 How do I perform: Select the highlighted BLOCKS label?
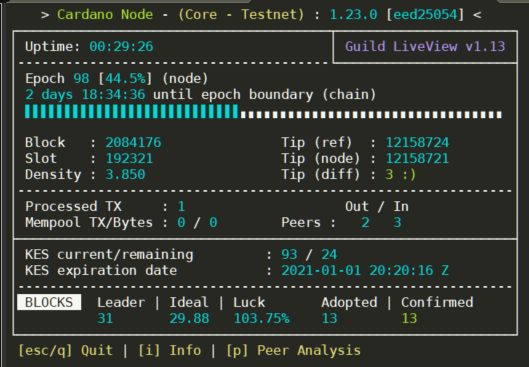49,302
